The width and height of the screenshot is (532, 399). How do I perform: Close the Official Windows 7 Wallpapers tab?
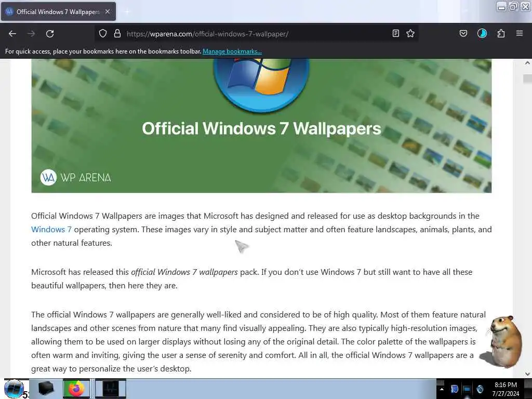coord(108,11)
